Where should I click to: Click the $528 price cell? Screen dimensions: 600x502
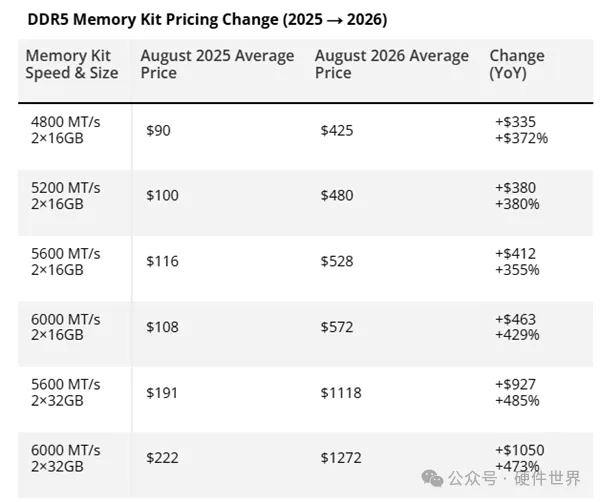337,261
